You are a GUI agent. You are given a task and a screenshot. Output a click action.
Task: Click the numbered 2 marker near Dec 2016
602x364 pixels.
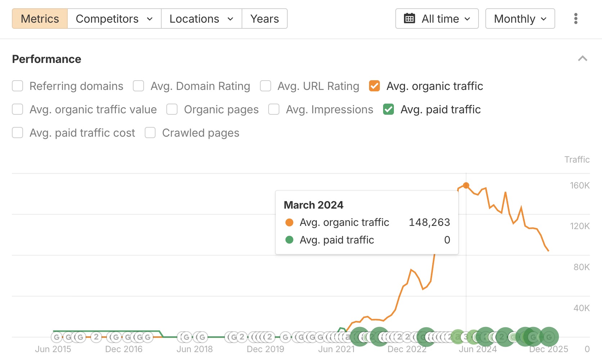click(96, 337)
